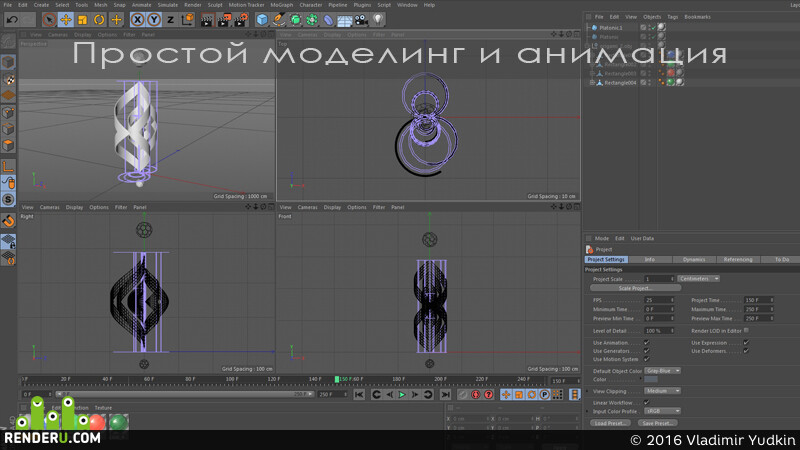
Task: Expand the Rectangle004 object tree
Action: 592,82
